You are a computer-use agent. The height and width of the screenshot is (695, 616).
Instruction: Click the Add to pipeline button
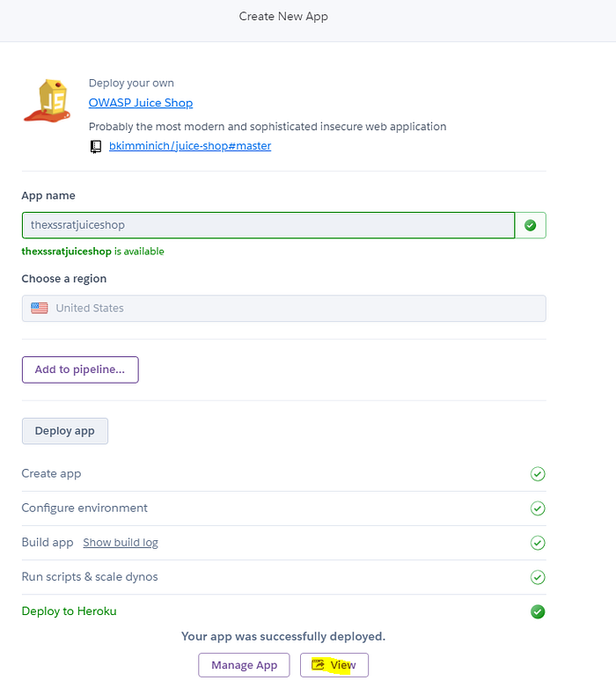coord(80,369)
